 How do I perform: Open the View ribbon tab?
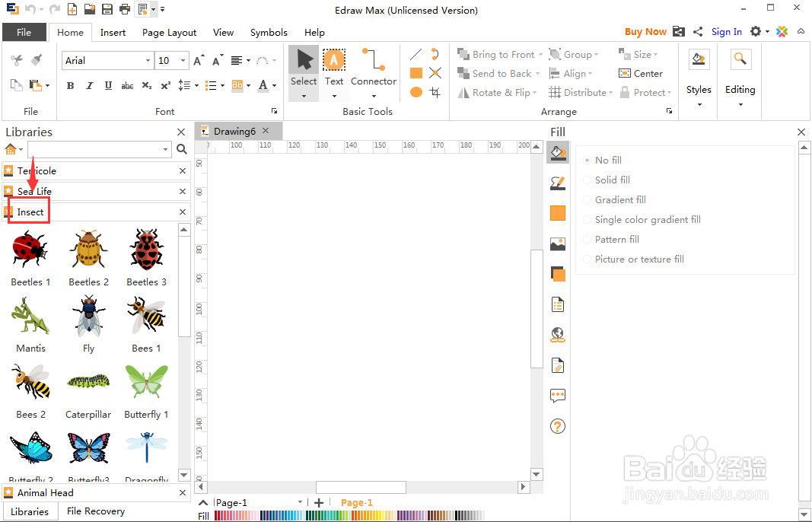tap(223, 32)
